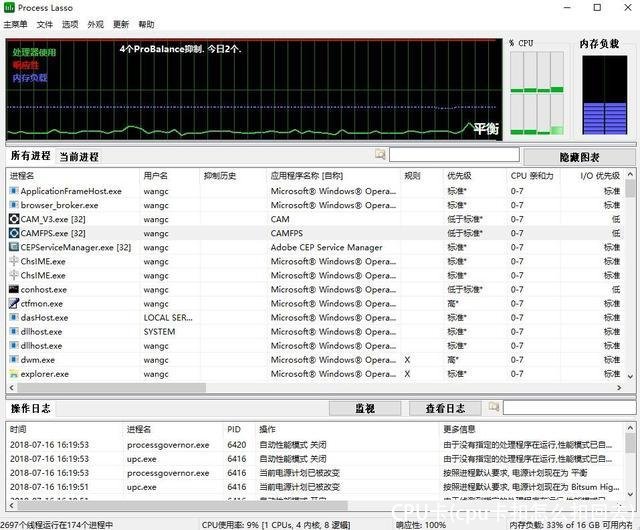Click the process search filter icon

tap(380, 154)
